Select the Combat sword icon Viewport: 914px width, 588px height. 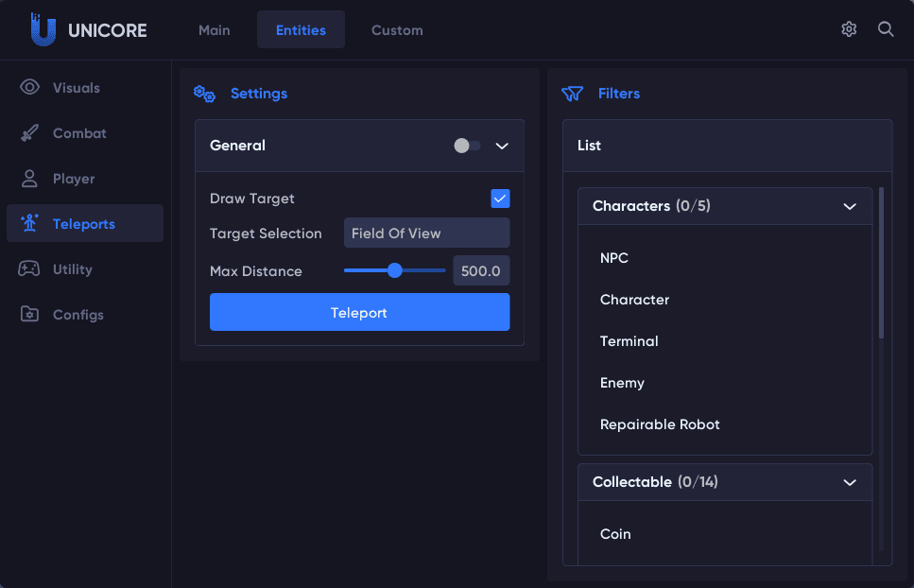pyautogui.click(x=30, y=133)
